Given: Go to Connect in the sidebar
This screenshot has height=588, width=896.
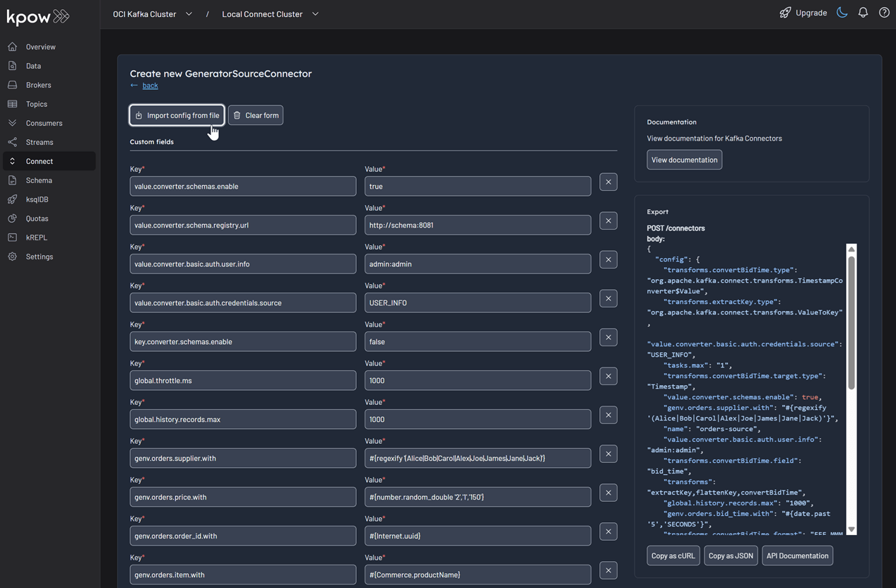Looking at the screenshot, I should point(49,161).
